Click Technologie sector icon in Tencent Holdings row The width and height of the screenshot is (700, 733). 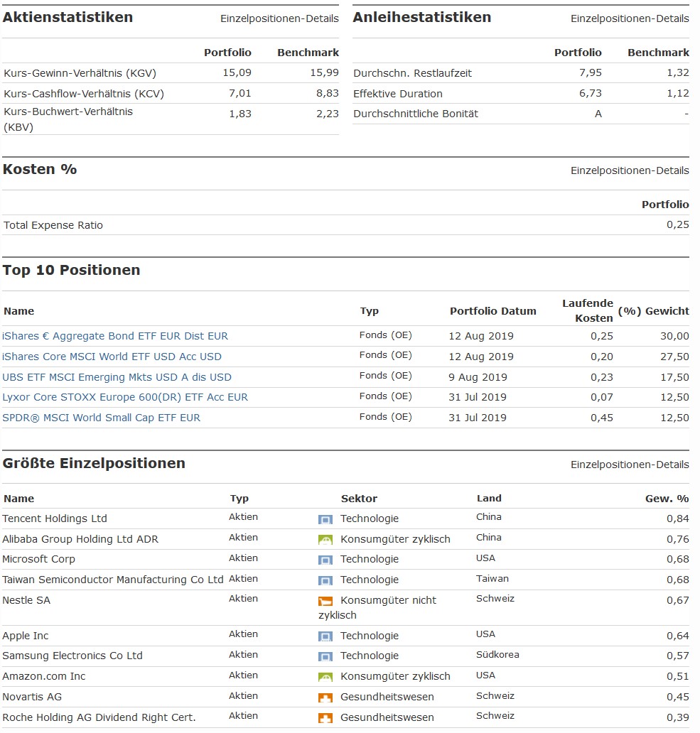pos(325,519)
